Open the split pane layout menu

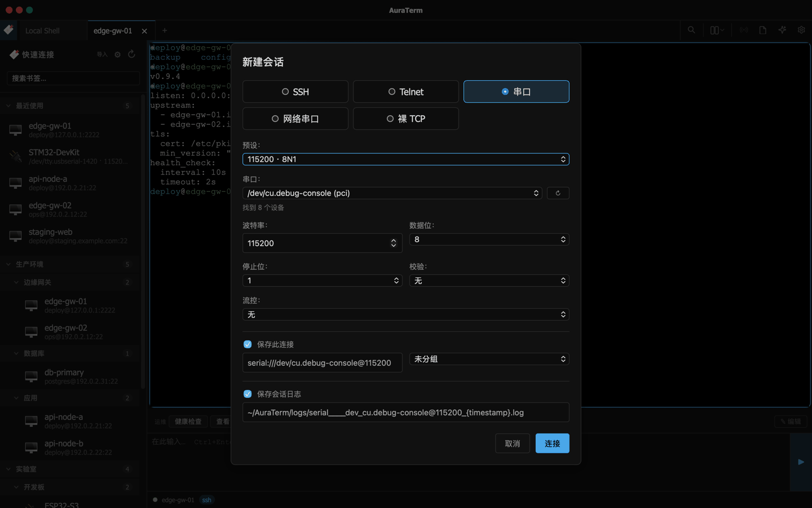(x=717, y=30)
